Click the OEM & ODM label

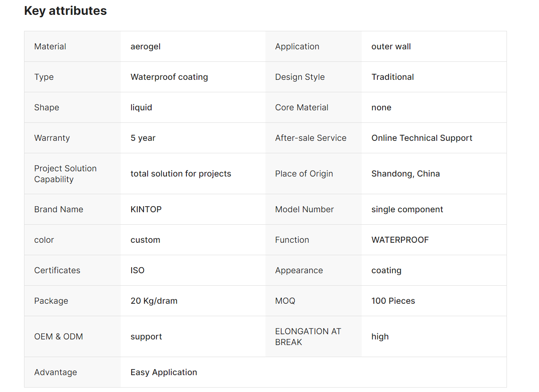(59, 337)
